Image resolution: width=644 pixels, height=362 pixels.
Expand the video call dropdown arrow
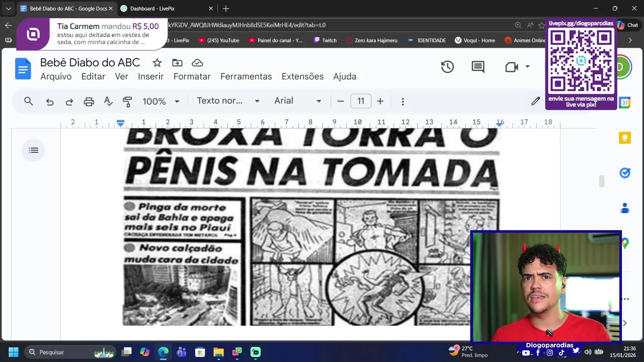click(x=527, y=67)
